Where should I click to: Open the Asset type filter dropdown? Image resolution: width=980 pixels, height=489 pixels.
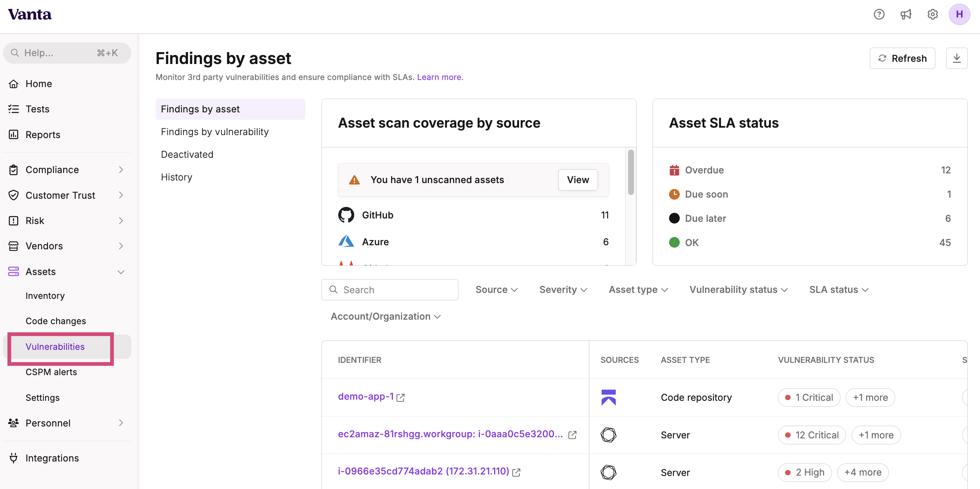click(638, 290)
